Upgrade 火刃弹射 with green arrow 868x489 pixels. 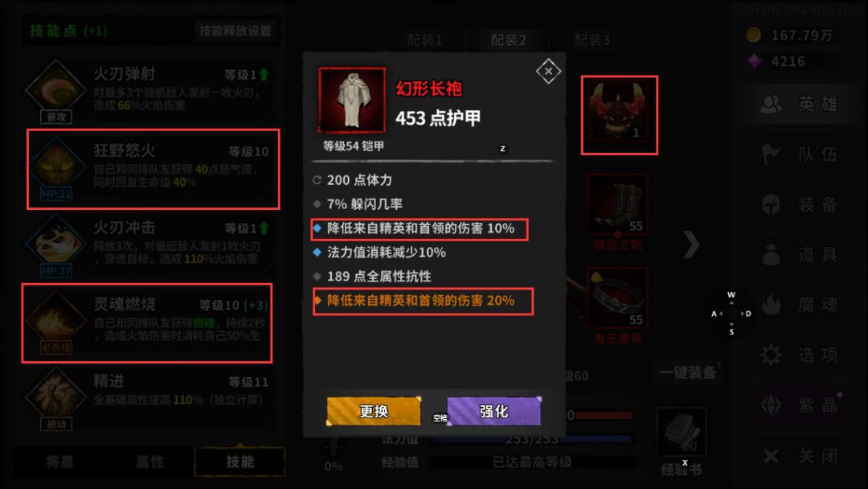pos(264,74)
